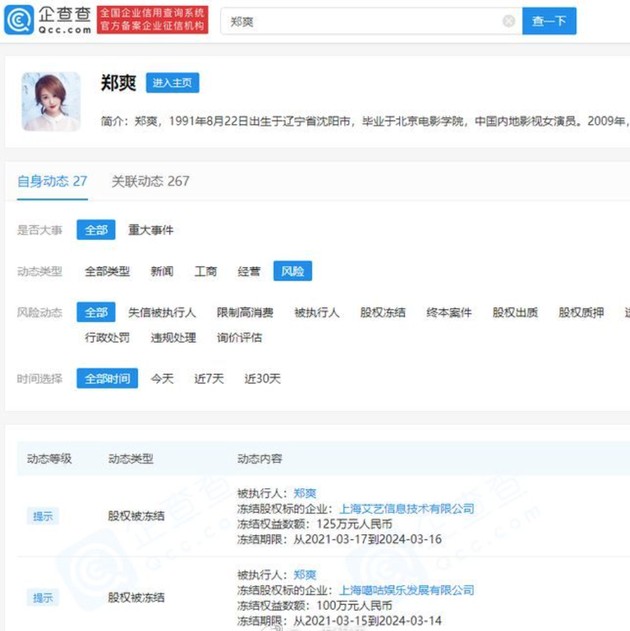The image size is (630, 631).
Task: Open 郑爽 link in the 上海艾艺 row
Action: coord(305,493)
